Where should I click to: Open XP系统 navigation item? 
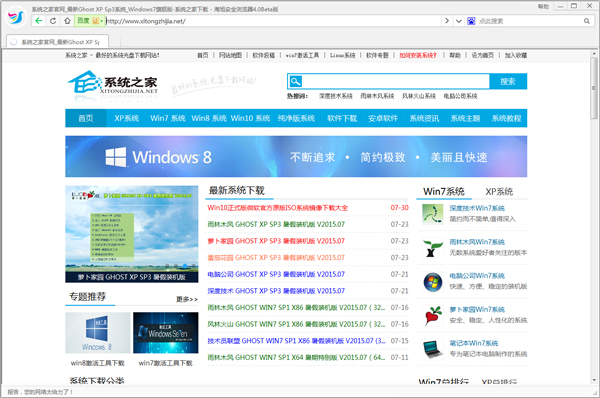tap(127, 118)
